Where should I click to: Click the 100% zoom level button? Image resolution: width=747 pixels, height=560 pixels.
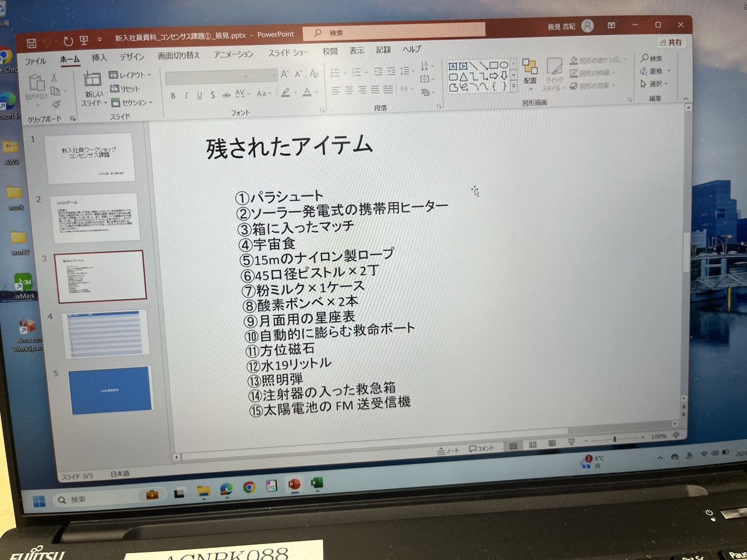tap(658, 437)
